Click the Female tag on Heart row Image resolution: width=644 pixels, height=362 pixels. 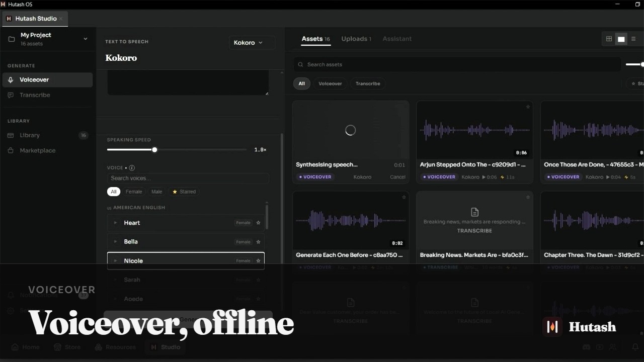tap(243, 223)
